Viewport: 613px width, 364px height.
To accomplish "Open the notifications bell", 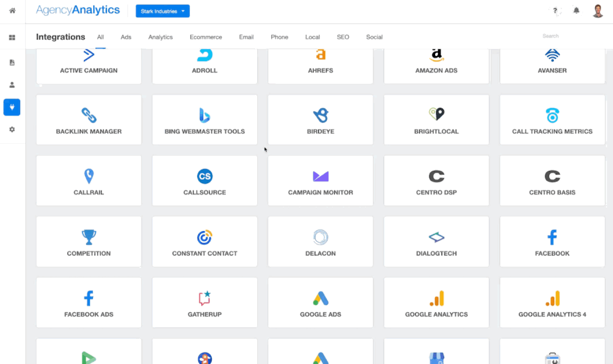I will pyautogui.click(x=576, y=11).
